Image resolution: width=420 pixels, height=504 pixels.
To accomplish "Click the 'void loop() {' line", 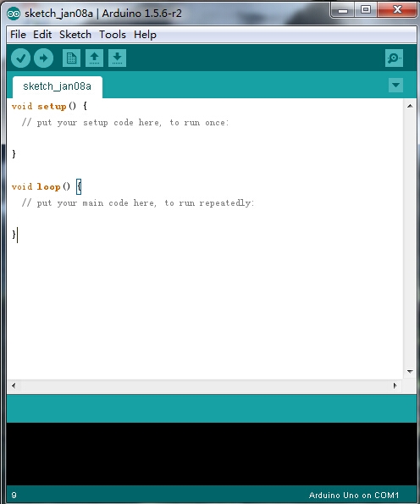I will (x=47, y=186).
